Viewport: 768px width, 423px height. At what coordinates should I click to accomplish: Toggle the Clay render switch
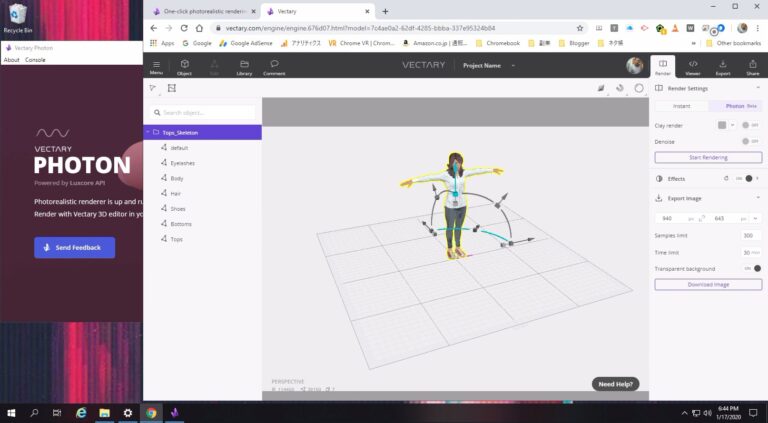click(750, 125)
